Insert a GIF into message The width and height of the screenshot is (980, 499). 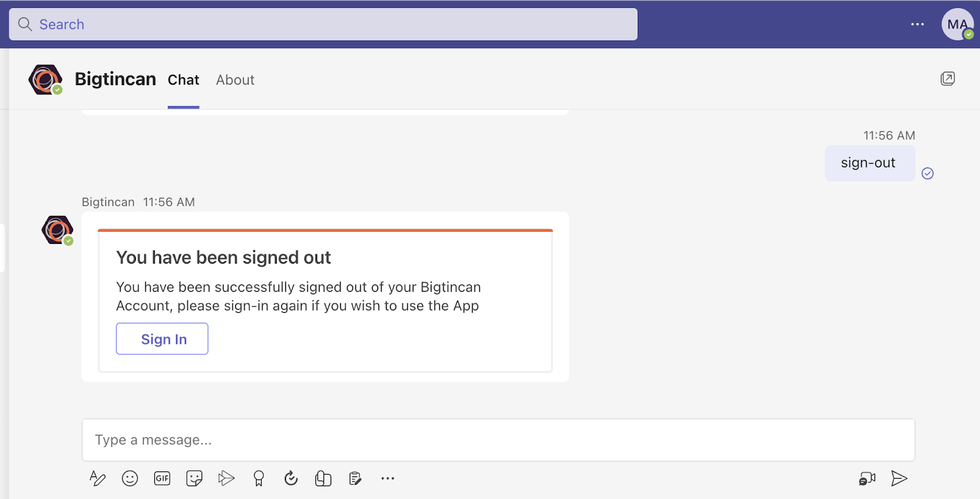coord(162,478)
